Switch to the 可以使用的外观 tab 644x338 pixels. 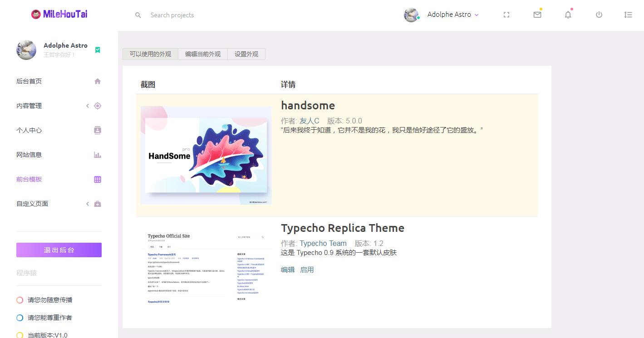[x=150, y=54]
